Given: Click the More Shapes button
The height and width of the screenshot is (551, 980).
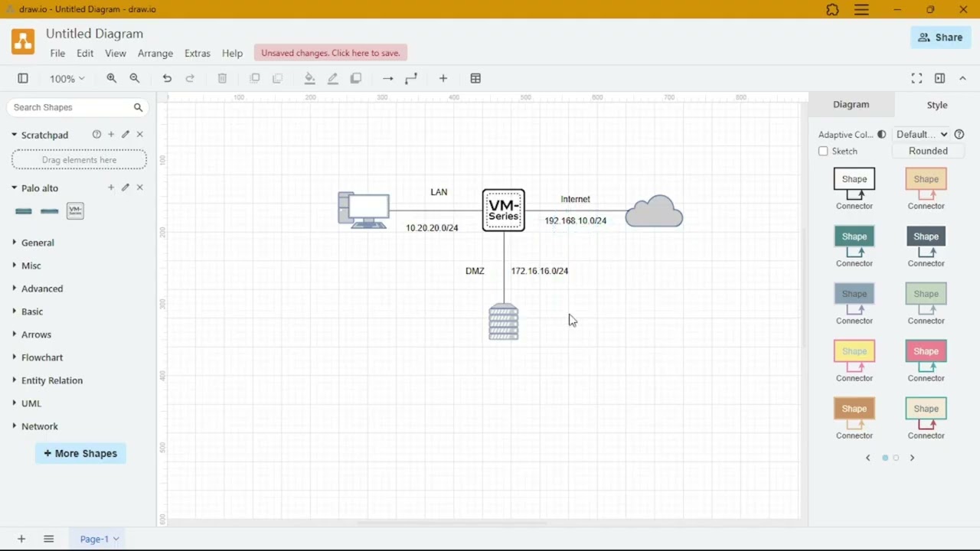Looking at the screenshot, I should tap(80, 453).
